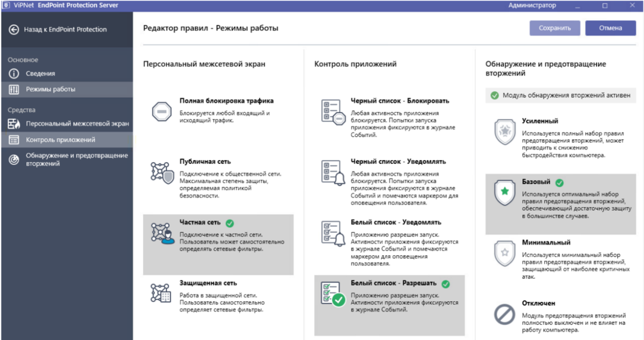Click the Администратор user label
The height and width of the screenshot is (340, 644).
pyautogui.click(x=532, y=5)
